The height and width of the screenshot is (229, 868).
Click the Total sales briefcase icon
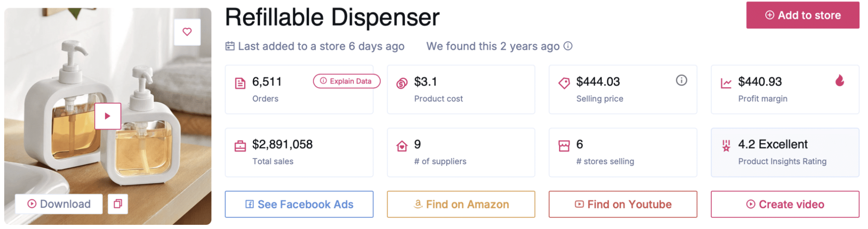pyautogui.click(x=240, y=146)
